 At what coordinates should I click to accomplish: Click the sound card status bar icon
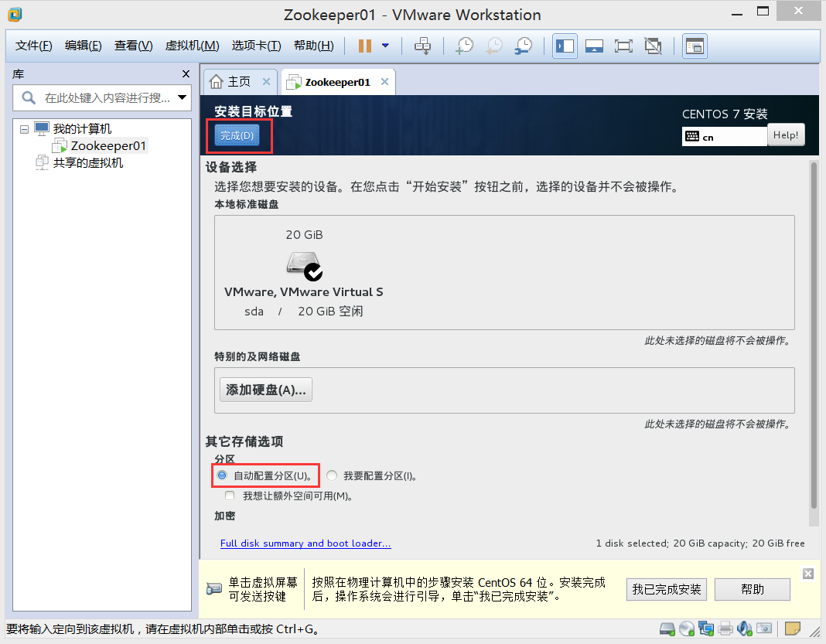[x=744, y=629]
